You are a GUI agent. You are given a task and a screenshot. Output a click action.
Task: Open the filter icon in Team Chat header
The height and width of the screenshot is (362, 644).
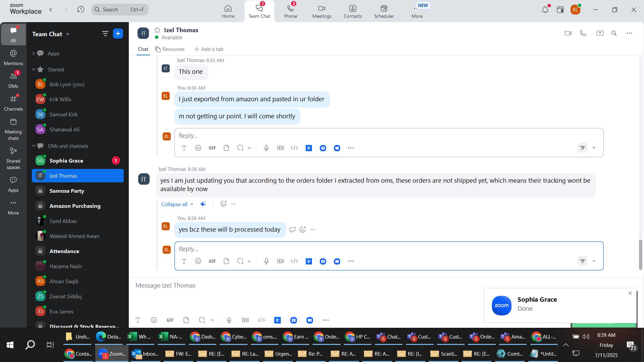pos(105,34)
